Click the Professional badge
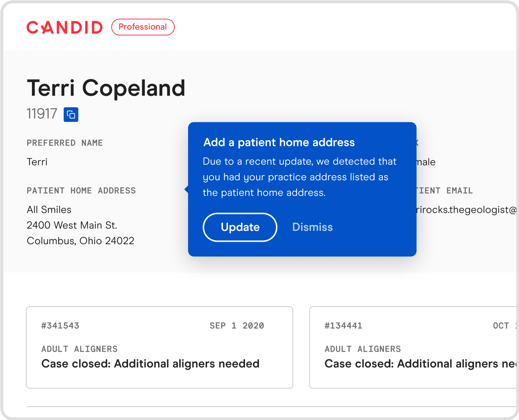This screenshot has width=519, height=420. [143, 27]
